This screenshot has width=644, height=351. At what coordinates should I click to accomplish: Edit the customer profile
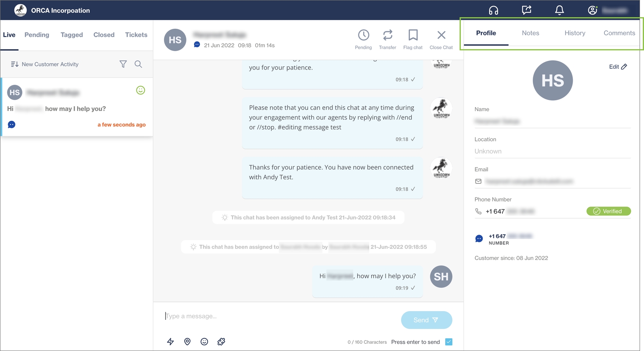pos(618,67)
